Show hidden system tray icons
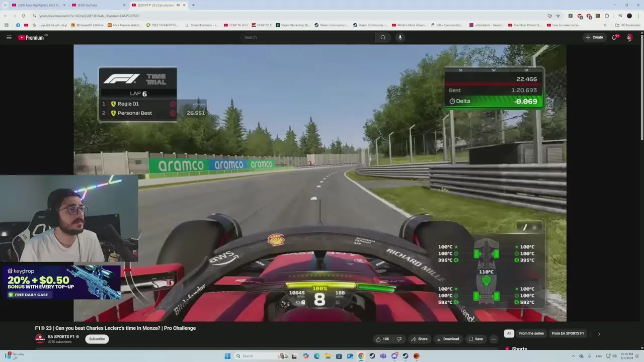 pos(573,356)
